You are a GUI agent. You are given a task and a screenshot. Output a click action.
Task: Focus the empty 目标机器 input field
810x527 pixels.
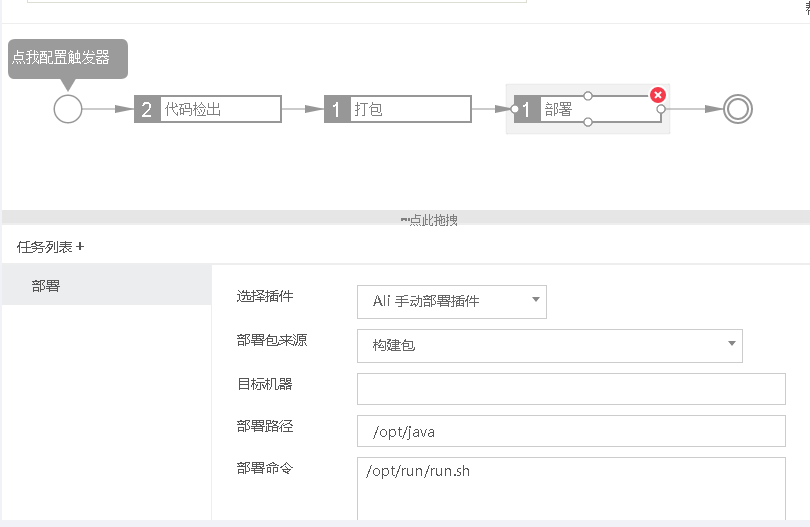(571, 389)
